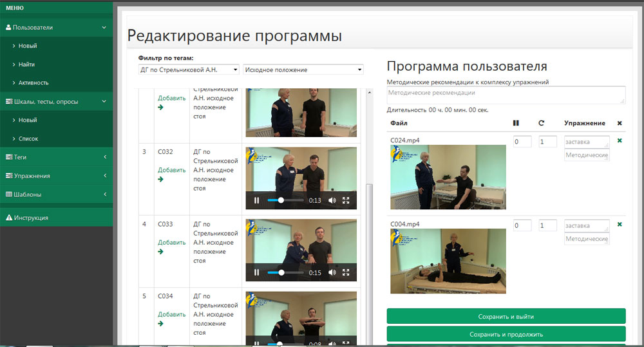Screen dimensions: 644x347
Task: Seek the C032 video progress slider
Action: tap(285, 200)
